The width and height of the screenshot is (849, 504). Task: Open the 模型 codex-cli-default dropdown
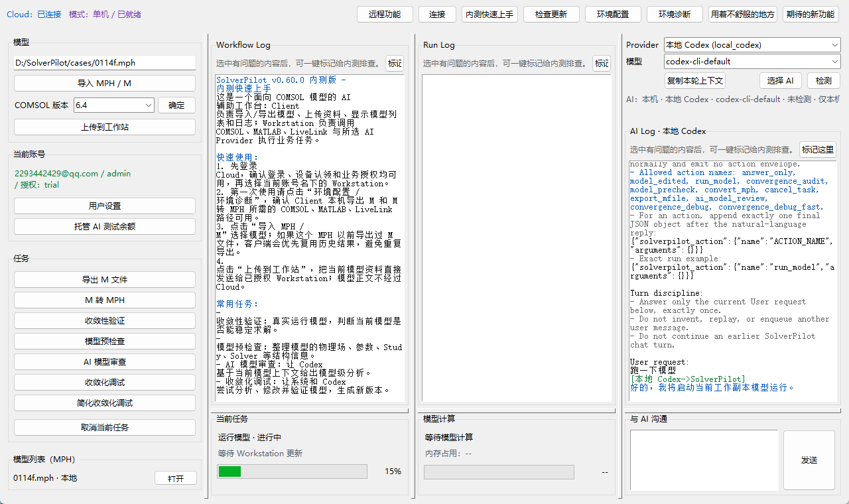752,62
